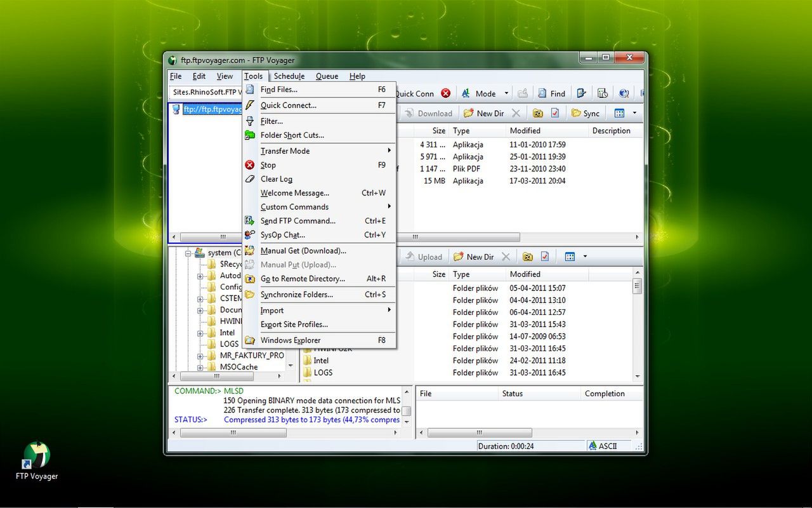The width and height of the screenshot is (812, 508).
Task: Choose Find Files from the Tools menu
Action: pos(319,90)
